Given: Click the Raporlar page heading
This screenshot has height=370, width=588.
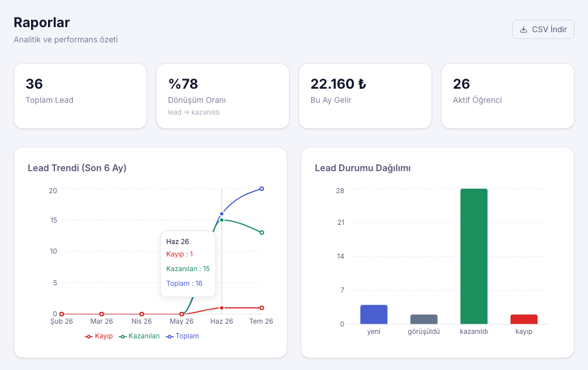Looking at the screenshot, I should [x=42, y=23].
